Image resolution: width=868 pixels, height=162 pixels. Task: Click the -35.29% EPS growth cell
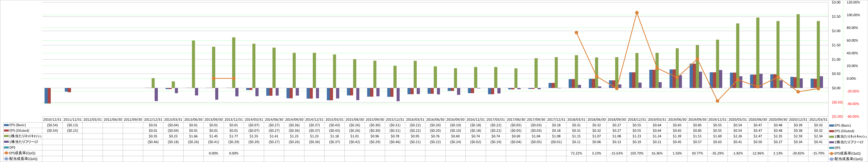click(717, 153)
